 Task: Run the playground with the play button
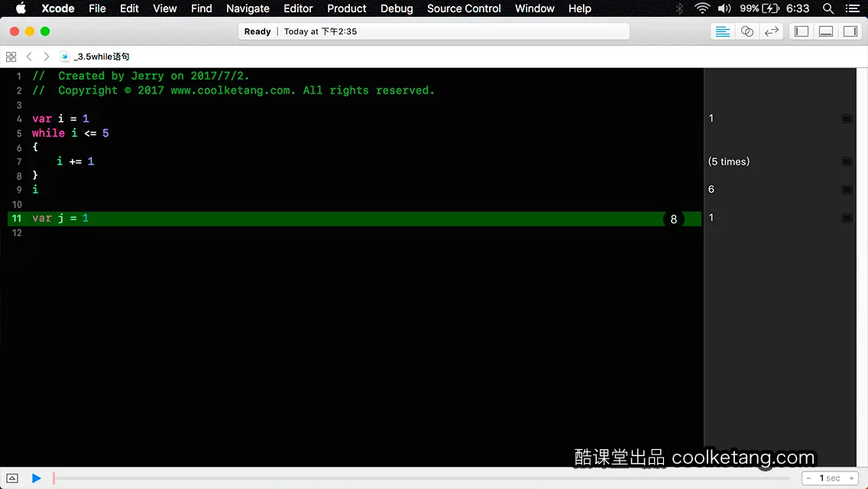pyautogui.click(x=36, y=478)
